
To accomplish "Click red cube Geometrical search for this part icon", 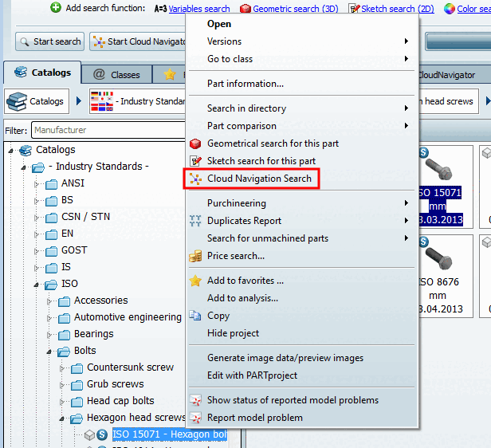I will click(x=195, y=143).
